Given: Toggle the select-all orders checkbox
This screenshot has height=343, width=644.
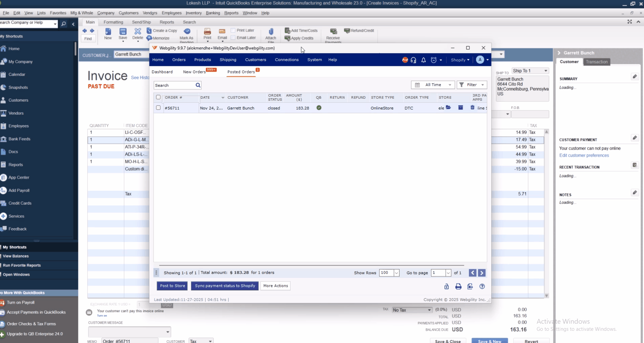Looking at the screenshot, I should pyautogui.click(x=158, y=97).
